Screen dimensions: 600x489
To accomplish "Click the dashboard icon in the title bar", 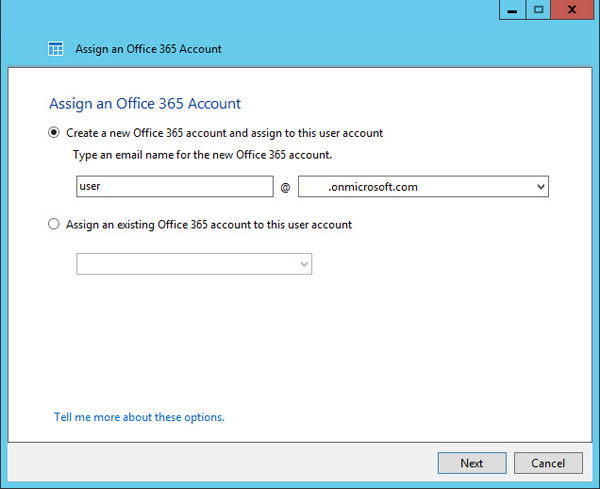I will click(x=55, y=49).
